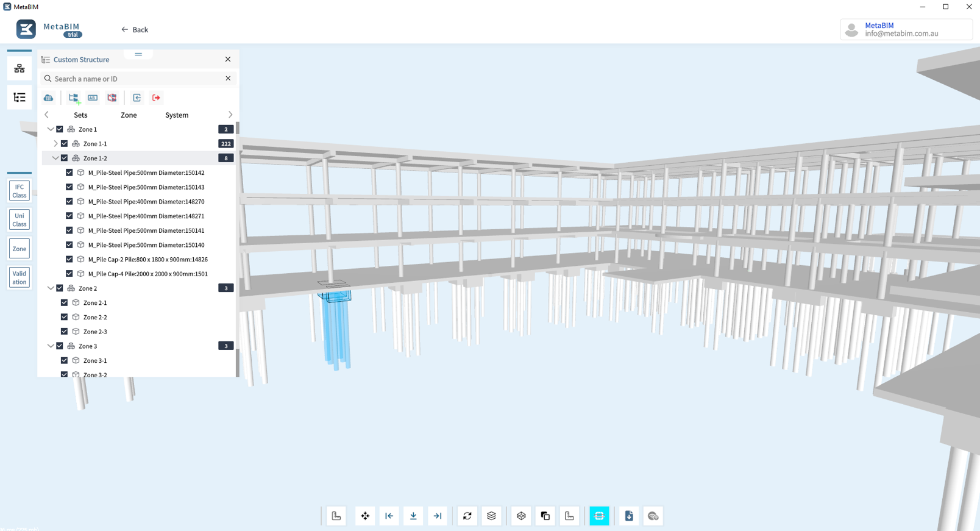
Task: Expand the Zone 1-1 tree node
Action: coord(55,144)
